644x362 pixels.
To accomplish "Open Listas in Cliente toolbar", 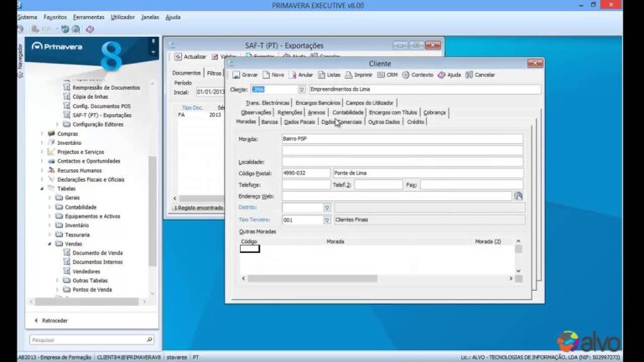I will pos(329,75).
